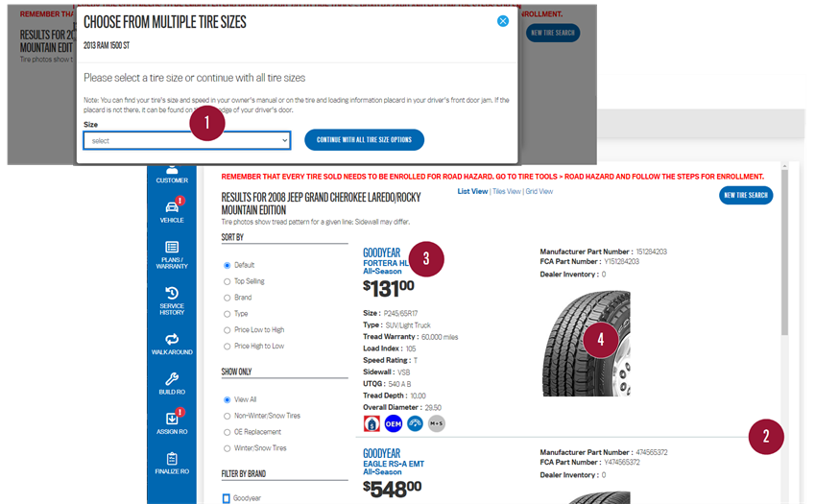Image resolution: width=815 pixels, height=504 pixels.
Task: Open the Build RO sidebar section
Action: [172, 383]
